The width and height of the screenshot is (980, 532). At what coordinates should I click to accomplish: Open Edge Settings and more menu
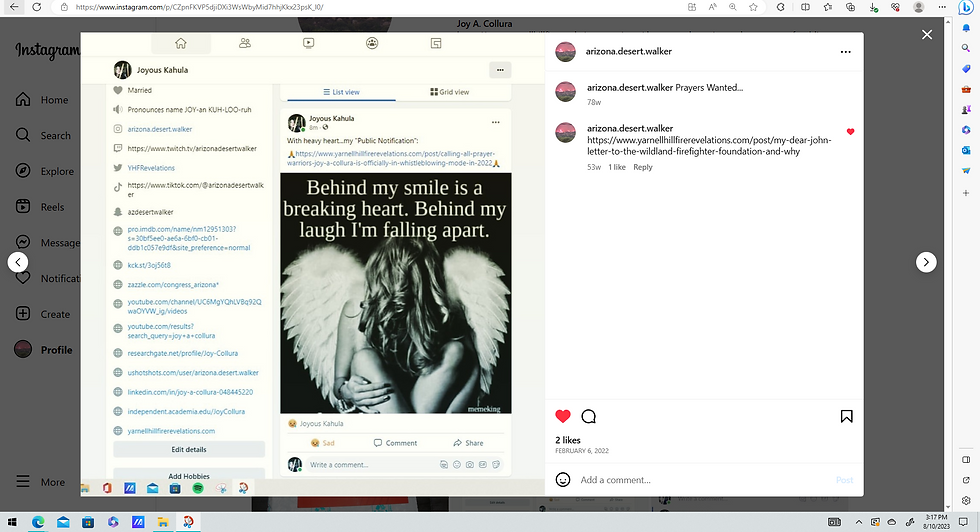pos(942,7)
